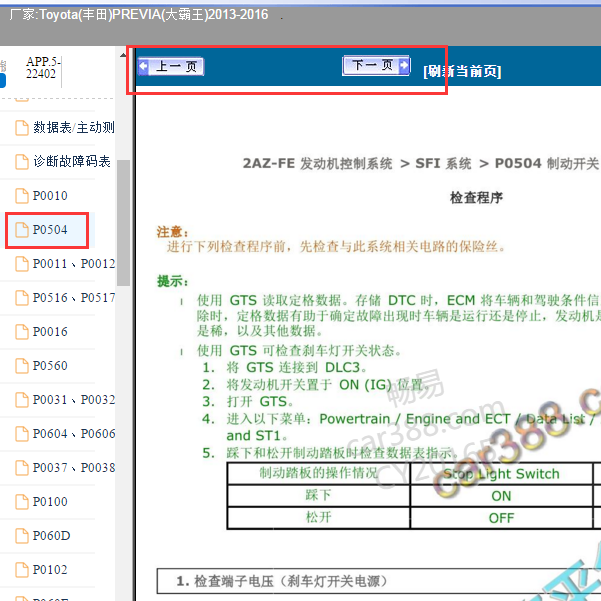Click the document icon beside P0560

pos(22,366)
